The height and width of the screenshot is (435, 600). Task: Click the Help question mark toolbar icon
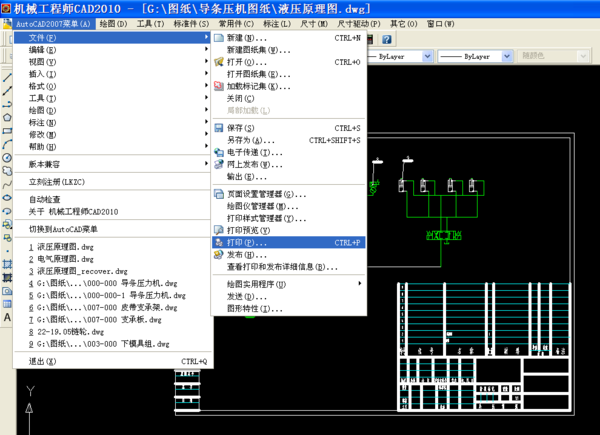387,39
